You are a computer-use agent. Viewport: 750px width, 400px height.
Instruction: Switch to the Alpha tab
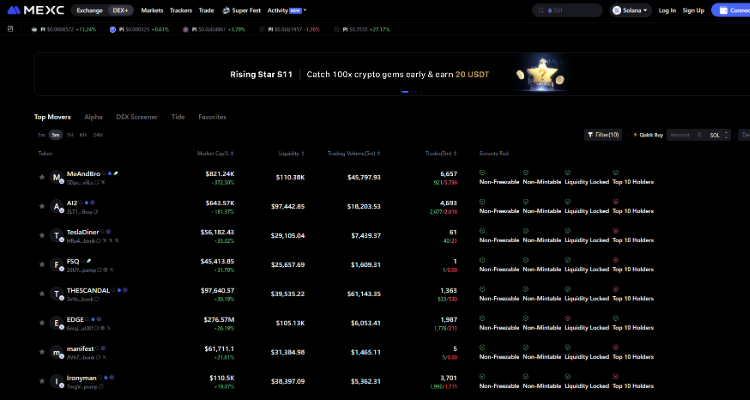point(93,117)
